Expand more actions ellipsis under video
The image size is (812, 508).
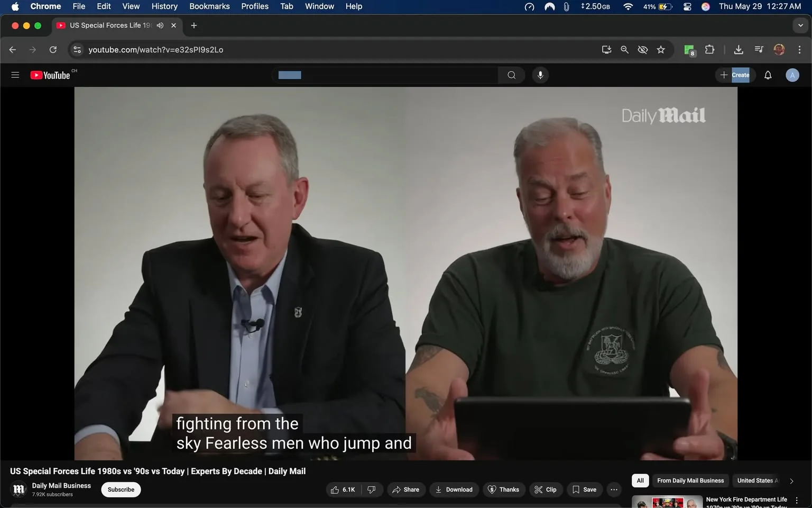point(614,489)
